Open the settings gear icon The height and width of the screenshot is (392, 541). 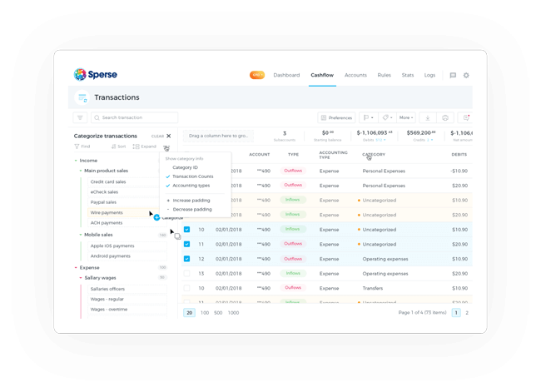(466, 76)
